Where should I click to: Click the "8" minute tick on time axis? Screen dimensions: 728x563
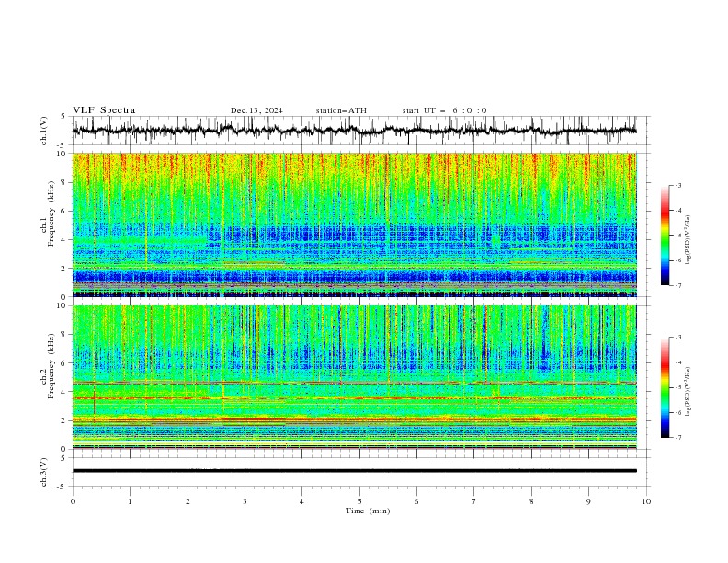pyautogui.click(x=531, y=501)
